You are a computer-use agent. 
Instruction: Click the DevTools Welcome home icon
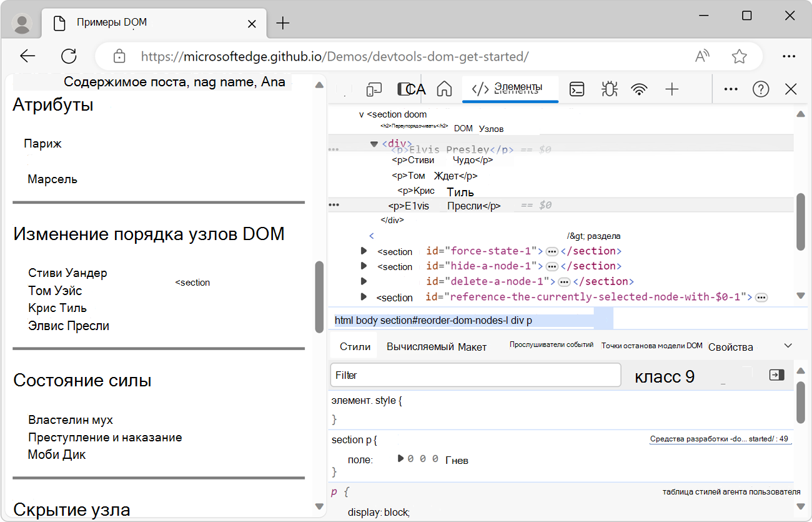tap(444, 89)
